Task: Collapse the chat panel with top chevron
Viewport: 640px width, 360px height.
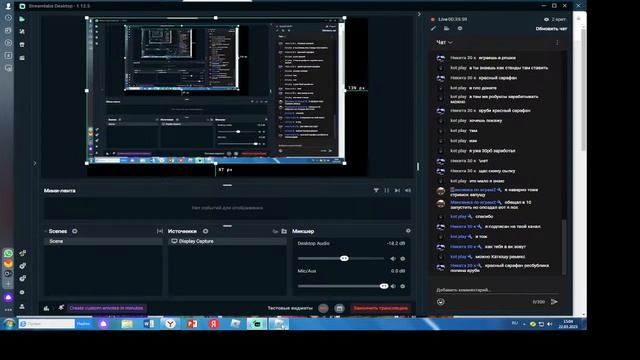Action: pos(419,14)
